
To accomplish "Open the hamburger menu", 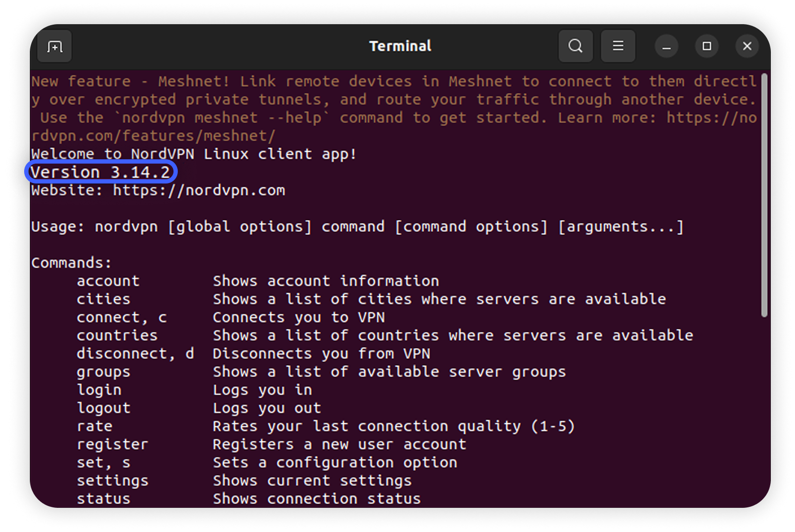I will 618,46.
